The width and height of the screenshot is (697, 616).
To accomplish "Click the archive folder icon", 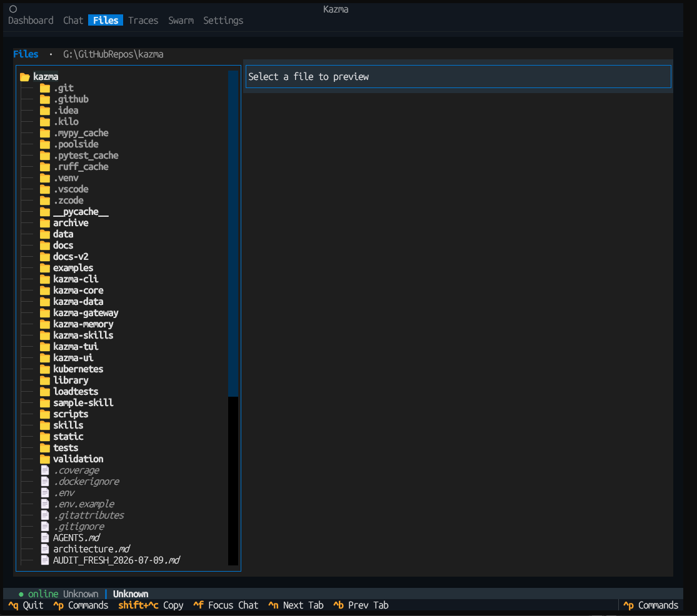I will click(x=45, y=223).
